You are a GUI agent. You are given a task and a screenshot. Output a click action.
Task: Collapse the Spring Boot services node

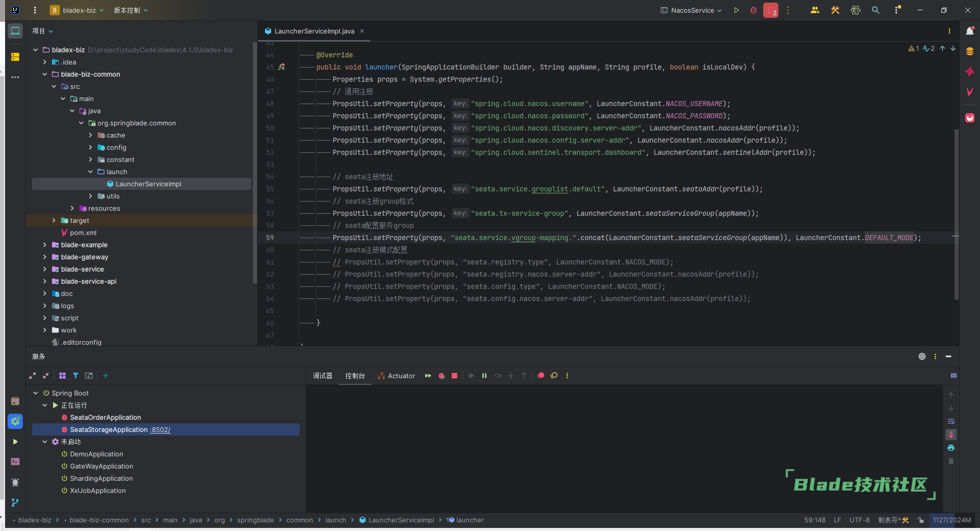pos(36,393)
